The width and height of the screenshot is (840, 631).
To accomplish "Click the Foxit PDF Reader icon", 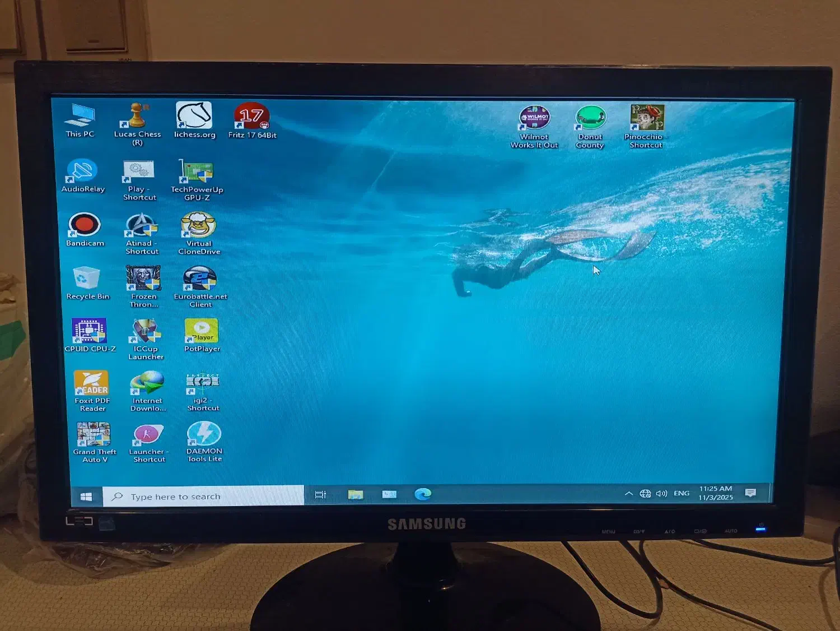I will pyautogui.click(x=92, y=383).
